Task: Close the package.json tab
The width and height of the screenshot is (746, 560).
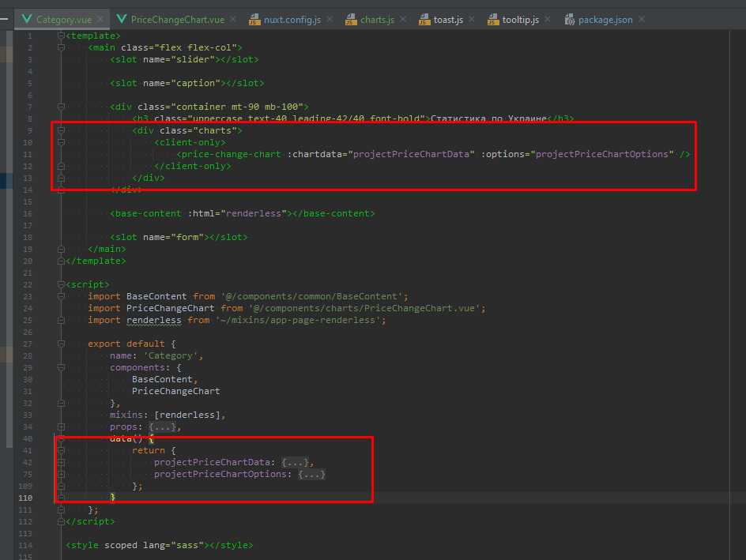Action: click(x=642, y=19)
